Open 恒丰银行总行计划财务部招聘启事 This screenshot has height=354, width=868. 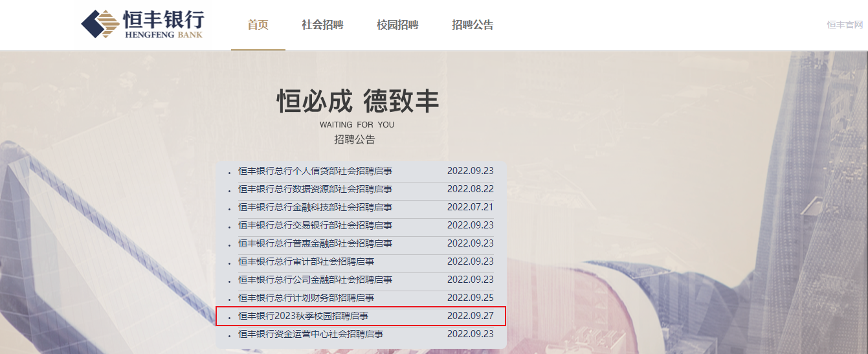(306, 298)
